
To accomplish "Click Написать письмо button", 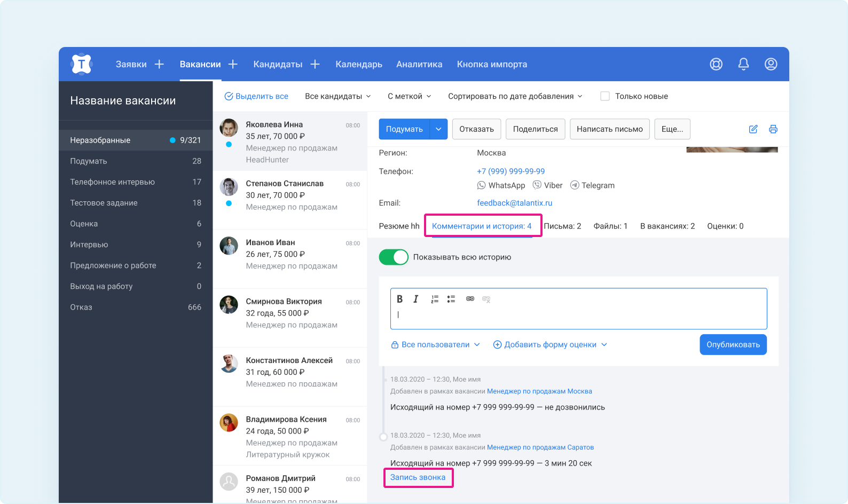I will pyautogui.click(x=610, y=129).
